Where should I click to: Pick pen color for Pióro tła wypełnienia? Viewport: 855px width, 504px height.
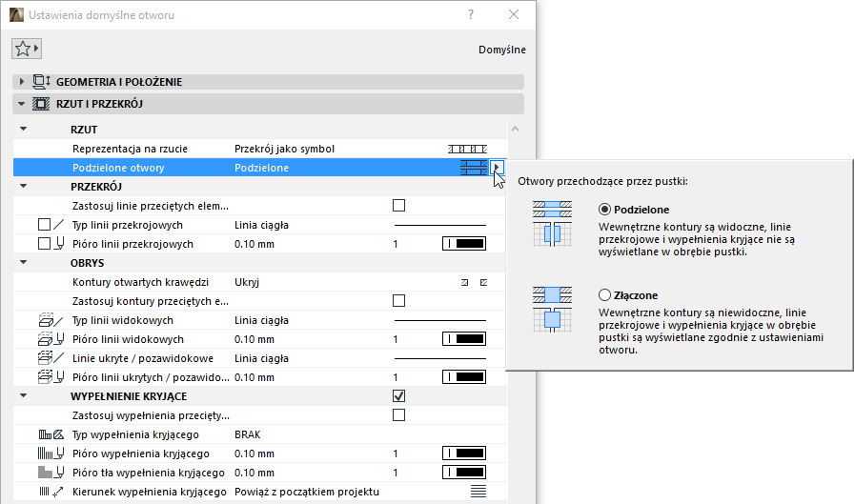(464, 473)
